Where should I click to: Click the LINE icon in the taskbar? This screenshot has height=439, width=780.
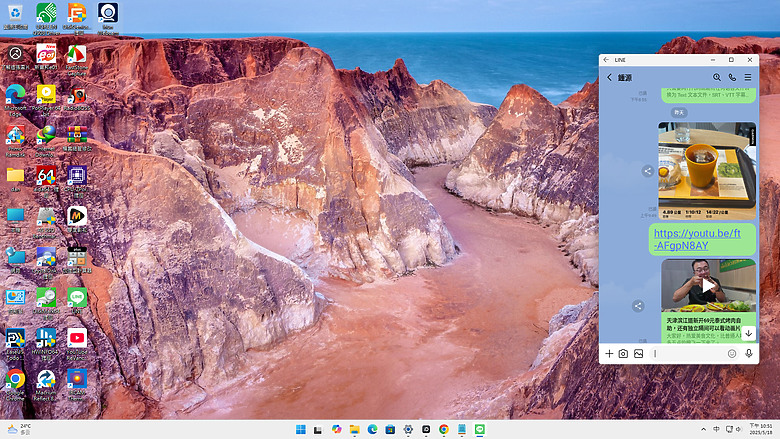480,430
